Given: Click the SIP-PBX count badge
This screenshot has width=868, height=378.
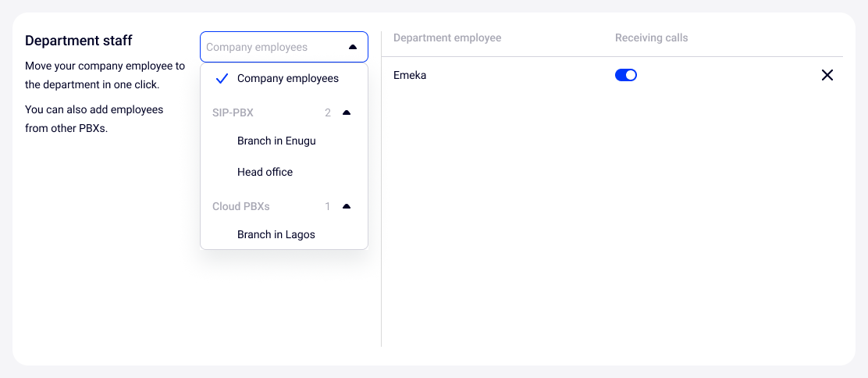Looking at the screenshot, I should point(328,112).
